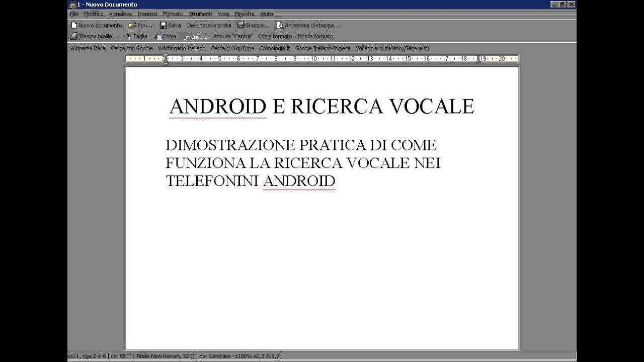Click the line "DIMOSTRAZIONE PRATICA DI COME"
The width and height of the screenshot is (644, 362).
tap(301, 145)
